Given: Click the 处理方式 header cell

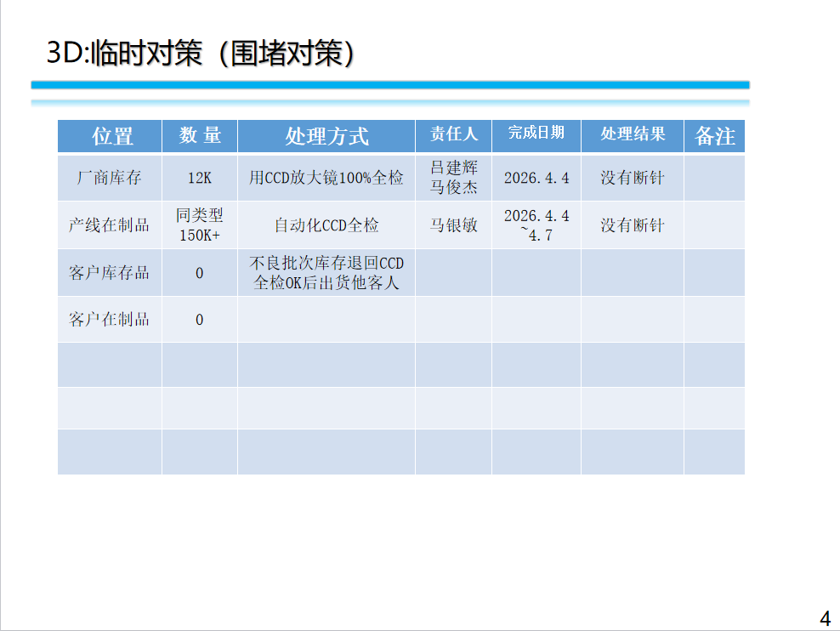Looking at the screenshot, I should click(326, 136).
